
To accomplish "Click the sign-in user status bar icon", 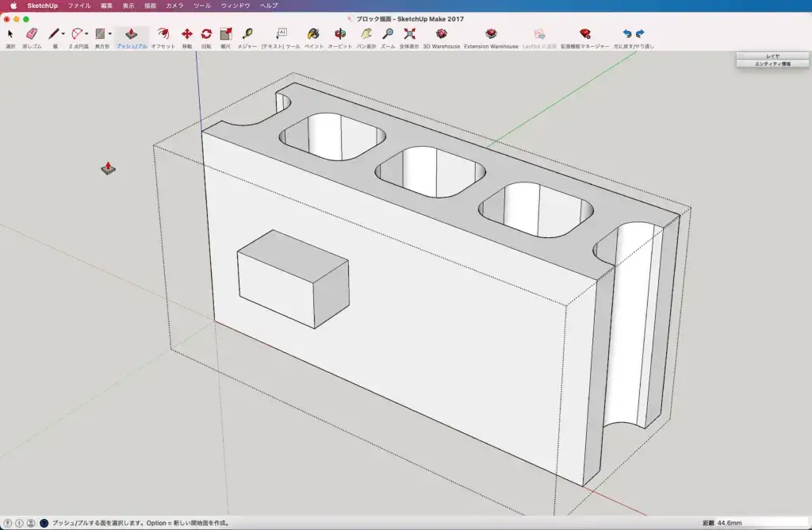I will tap(31, 524).
